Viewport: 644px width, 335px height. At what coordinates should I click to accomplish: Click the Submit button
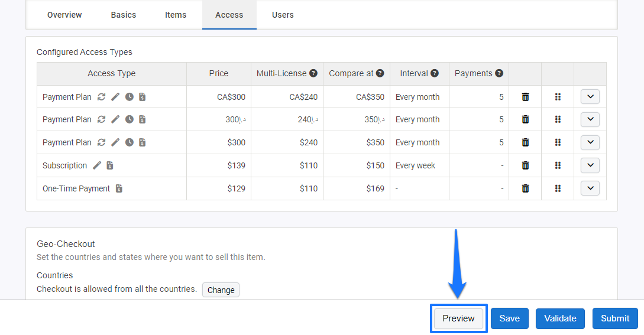coord(615,318)
